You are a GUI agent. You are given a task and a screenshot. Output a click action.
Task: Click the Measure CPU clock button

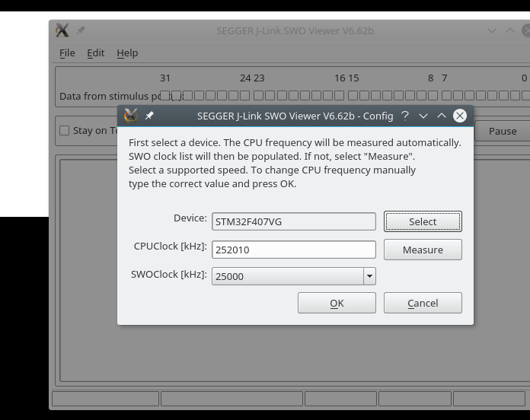[x=423, y=250]
